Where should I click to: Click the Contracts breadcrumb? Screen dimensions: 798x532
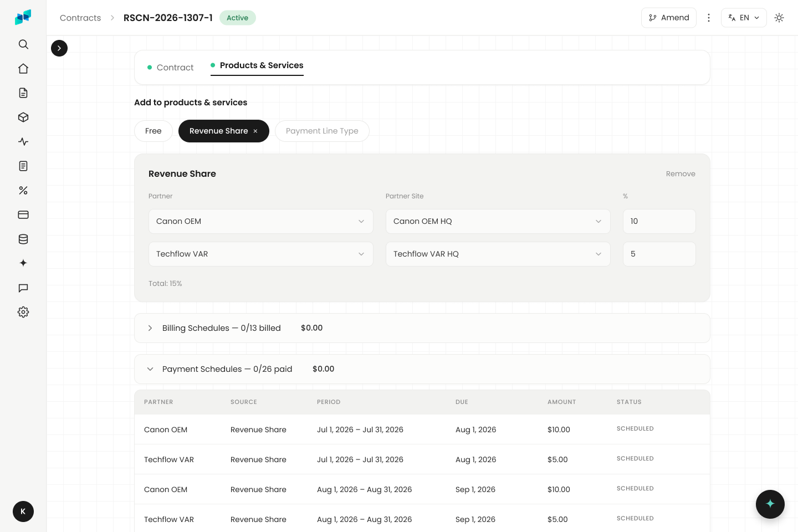click(80, 18)
